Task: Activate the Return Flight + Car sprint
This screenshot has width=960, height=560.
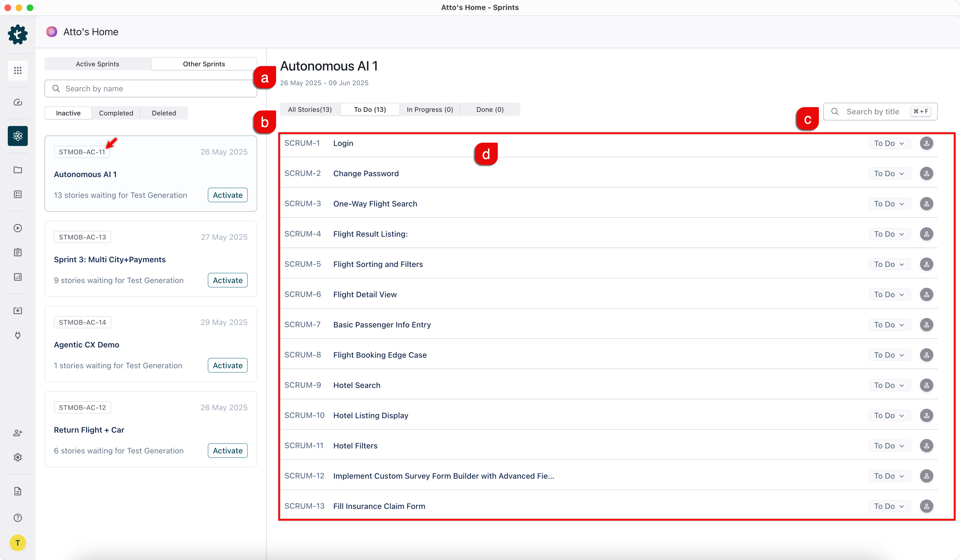Action: coord(227,451)
